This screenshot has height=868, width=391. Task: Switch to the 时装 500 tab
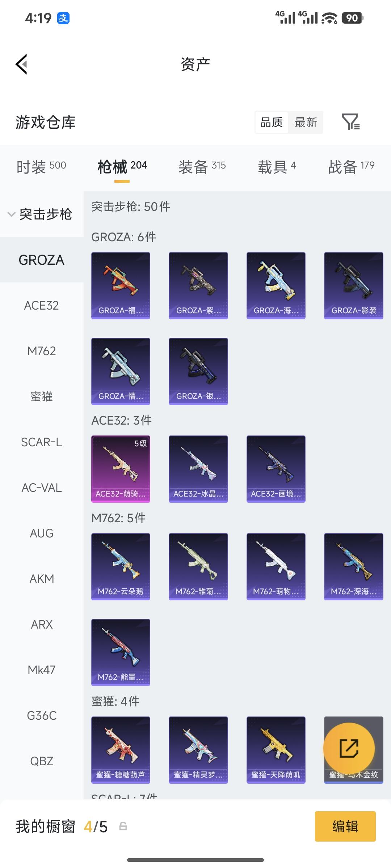click(41, 167)
